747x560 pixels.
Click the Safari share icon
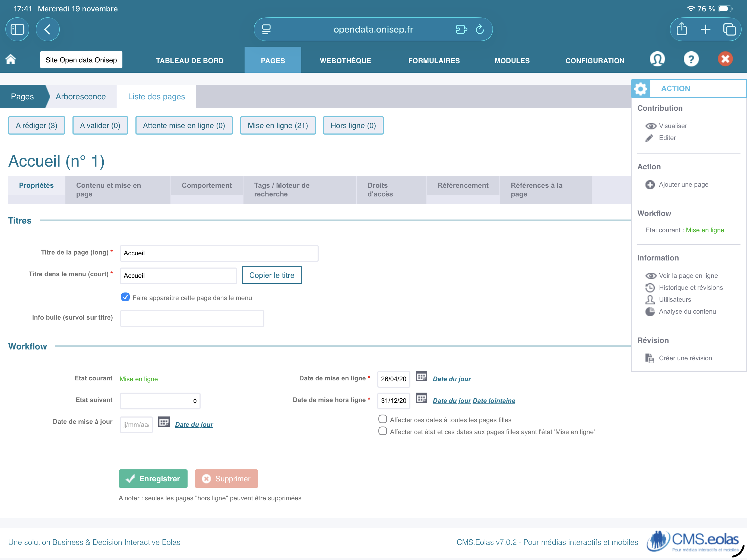[x=682, y=29]
